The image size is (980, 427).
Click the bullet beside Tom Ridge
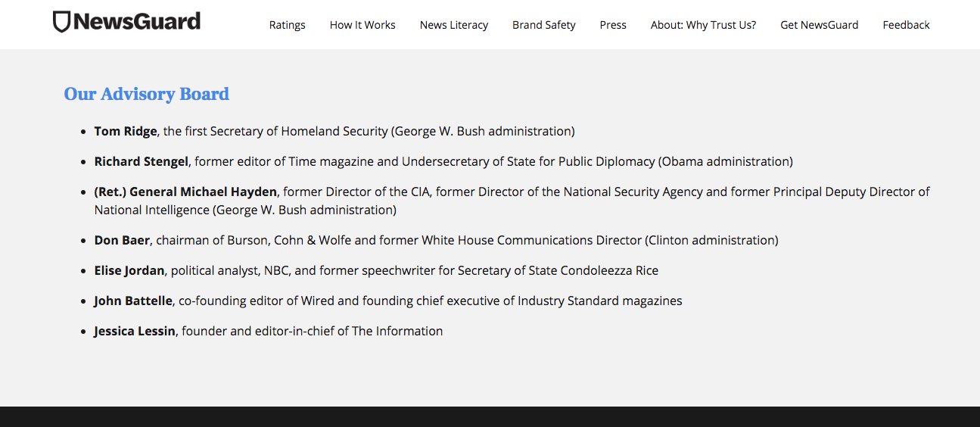[x=83, y=132]
